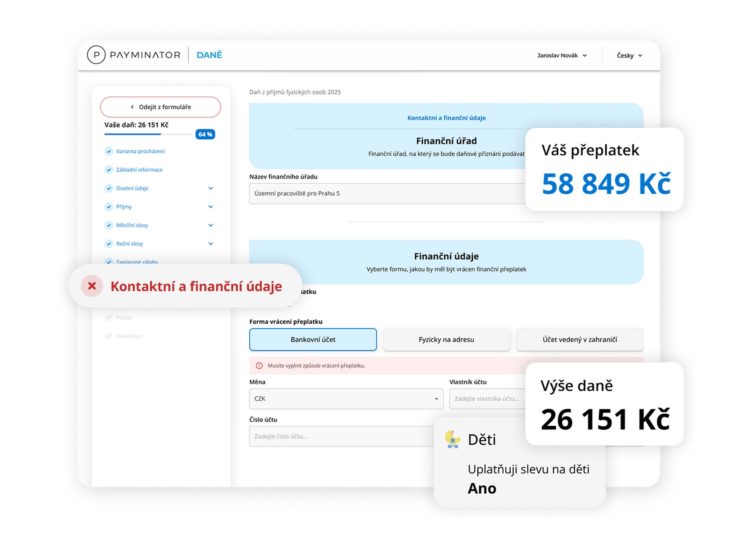
Task: Expand the Osobní údaje section
Action: pos(210,188)
